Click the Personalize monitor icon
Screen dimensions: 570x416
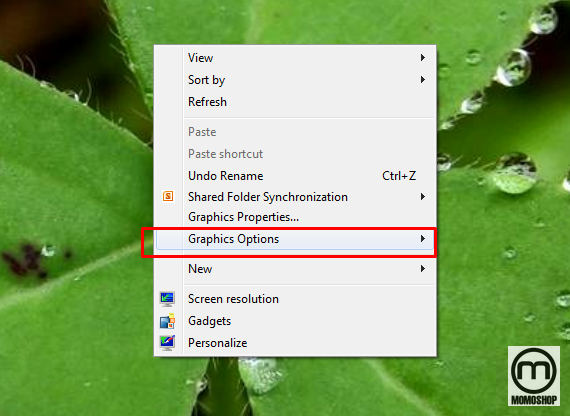167,343
